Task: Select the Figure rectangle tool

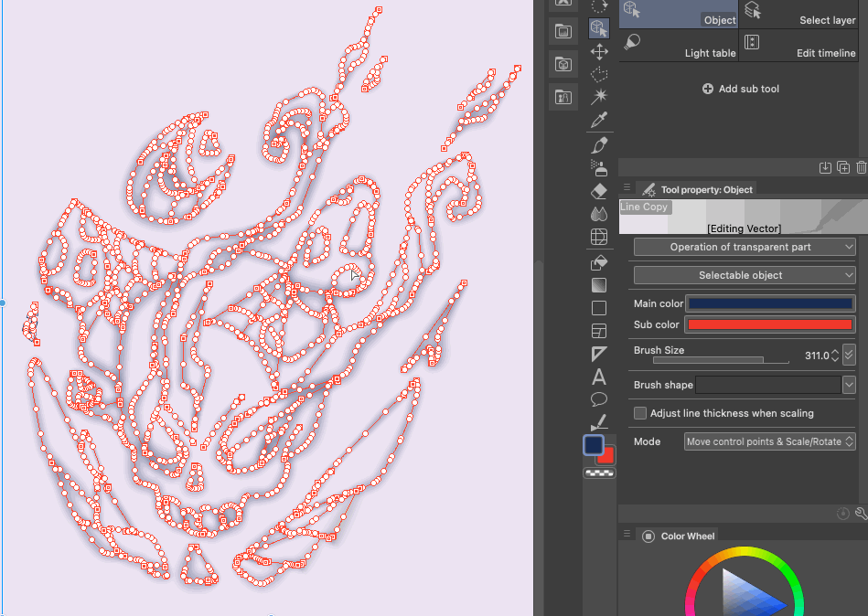Action: [x=599, y=308]
